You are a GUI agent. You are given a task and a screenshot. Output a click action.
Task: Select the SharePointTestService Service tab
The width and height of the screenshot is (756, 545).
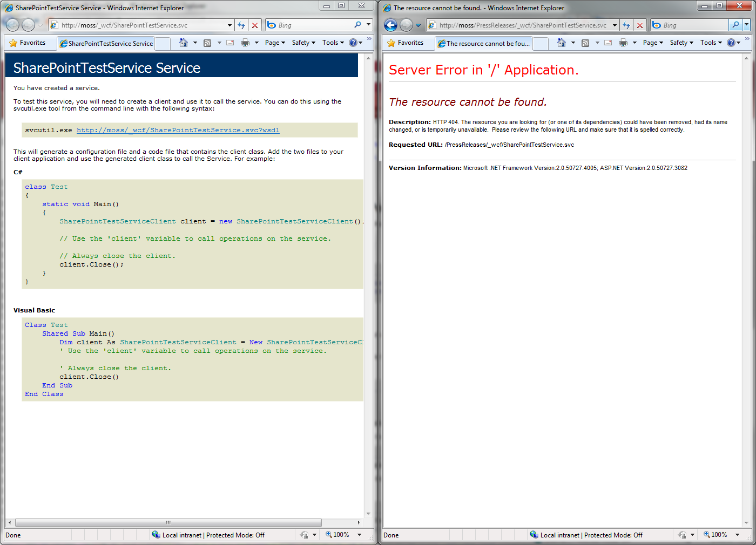[x=106, y=44]
